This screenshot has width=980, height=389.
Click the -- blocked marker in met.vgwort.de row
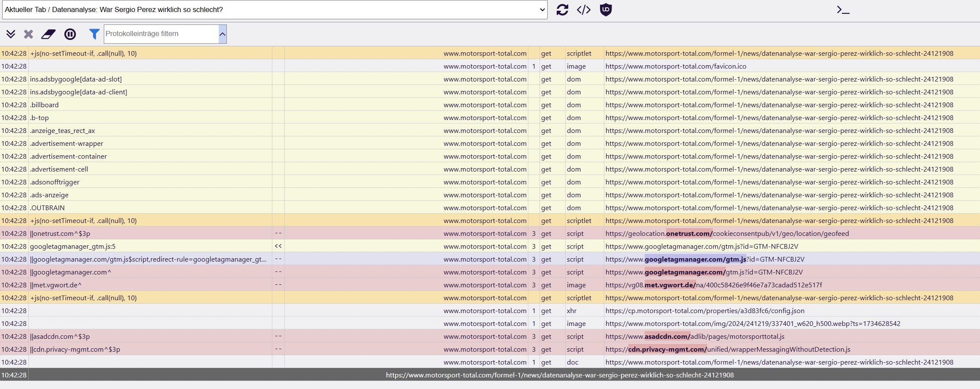click(x=278, y=285)
